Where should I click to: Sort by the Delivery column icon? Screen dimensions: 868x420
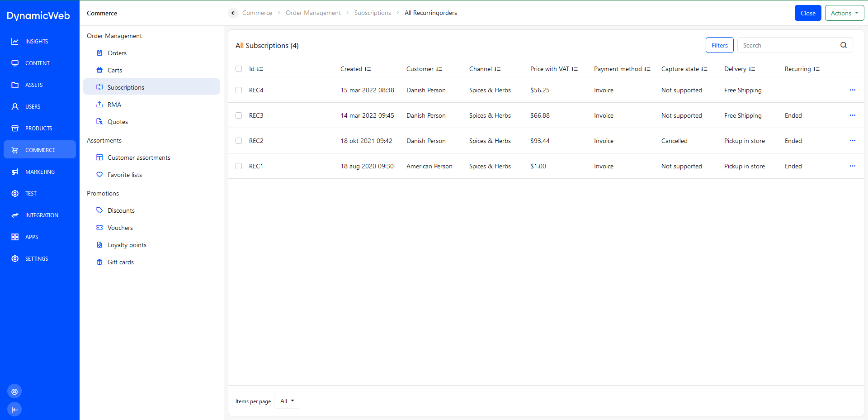tap(752, 69)
